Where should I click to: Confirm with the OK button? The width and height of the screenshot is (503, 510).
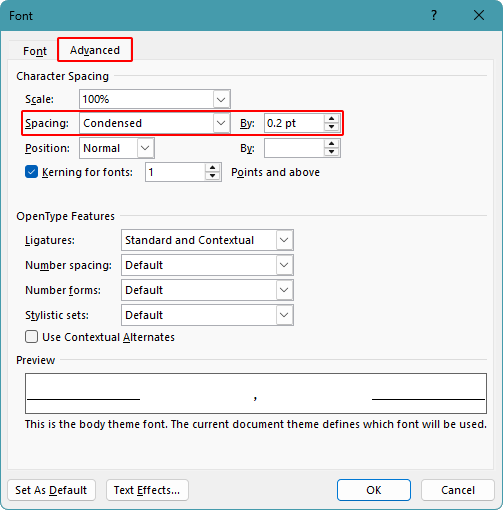point(374,490)
